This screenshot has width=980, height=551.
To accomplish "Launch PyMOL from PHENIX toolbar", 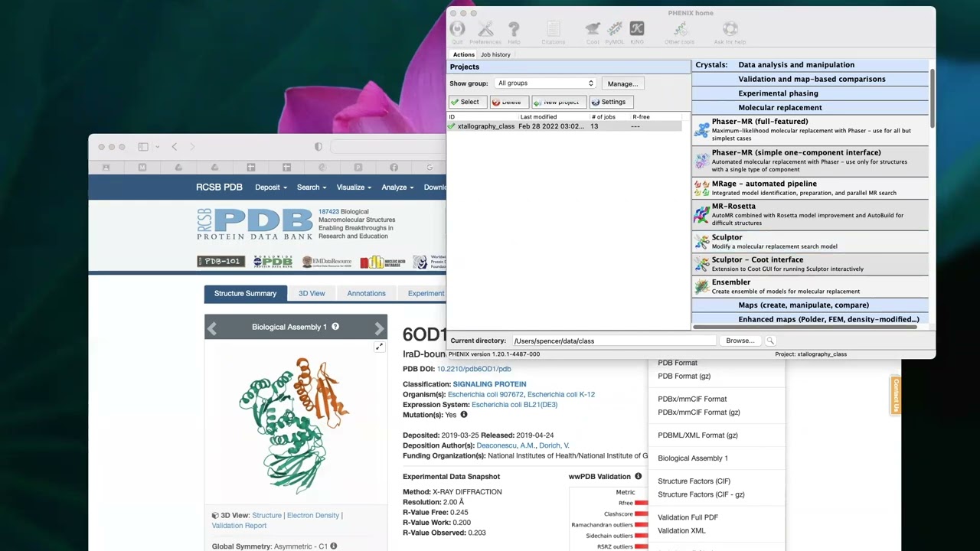I will click(615, 29).
